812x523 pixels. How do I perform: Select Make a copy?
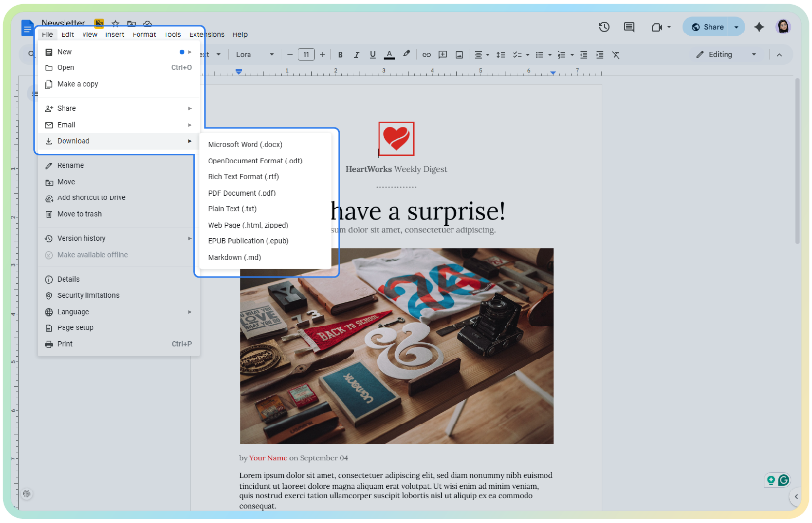[119, 84]
